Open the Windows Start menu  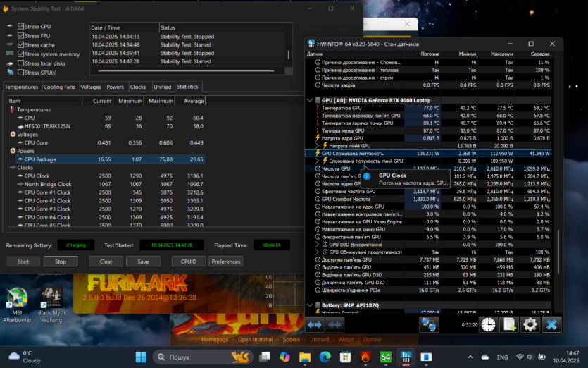(x=141, y=357)
